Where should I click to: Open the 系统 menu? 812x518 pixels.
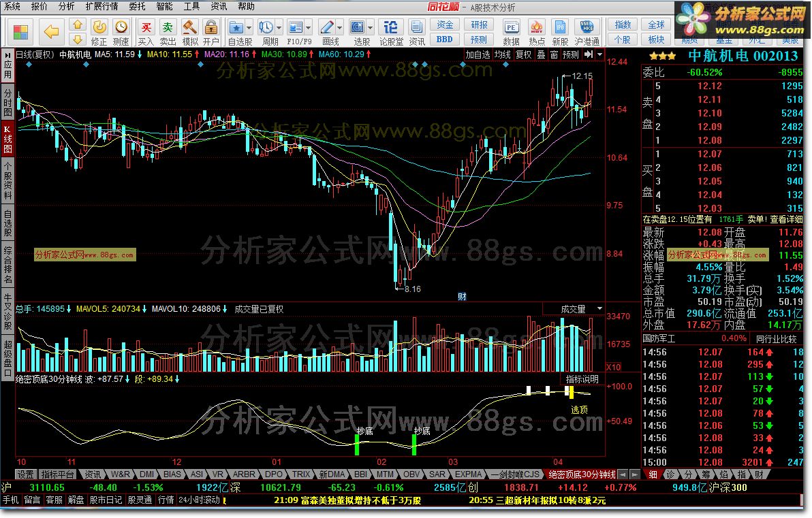pos(12,6)
